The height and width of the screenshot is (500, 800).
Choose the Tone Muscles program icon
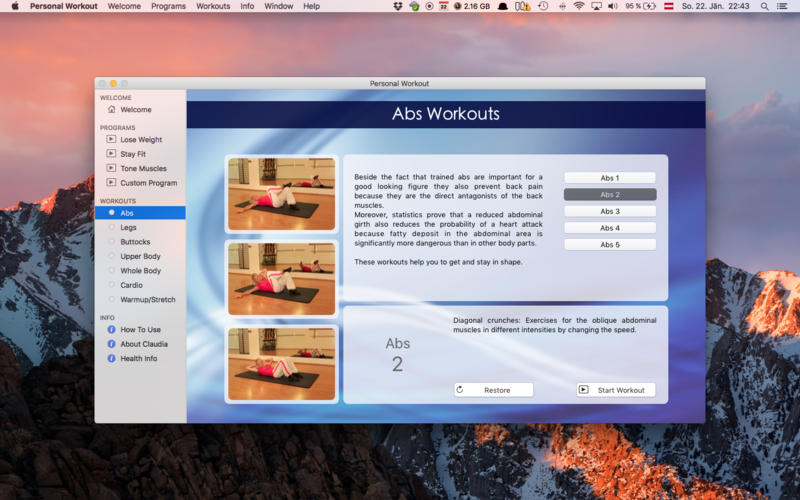point(111,168)
